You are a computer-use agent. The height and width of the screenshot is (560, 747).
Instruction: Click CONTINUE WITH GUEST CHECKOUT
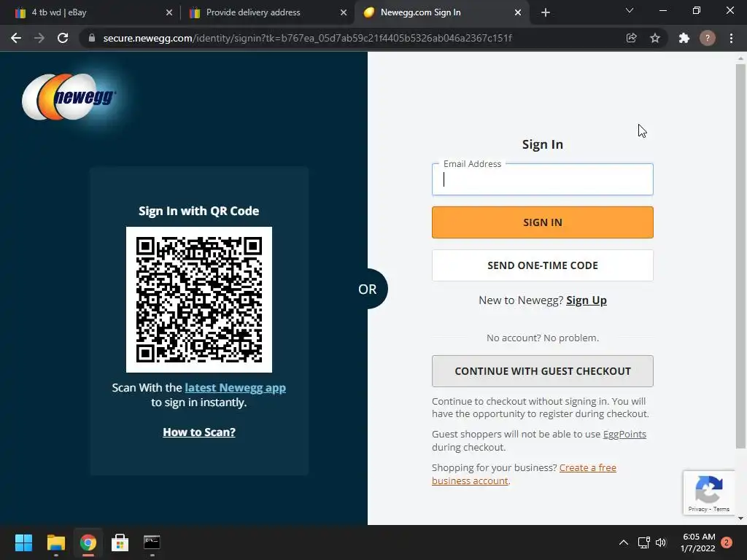542,371
